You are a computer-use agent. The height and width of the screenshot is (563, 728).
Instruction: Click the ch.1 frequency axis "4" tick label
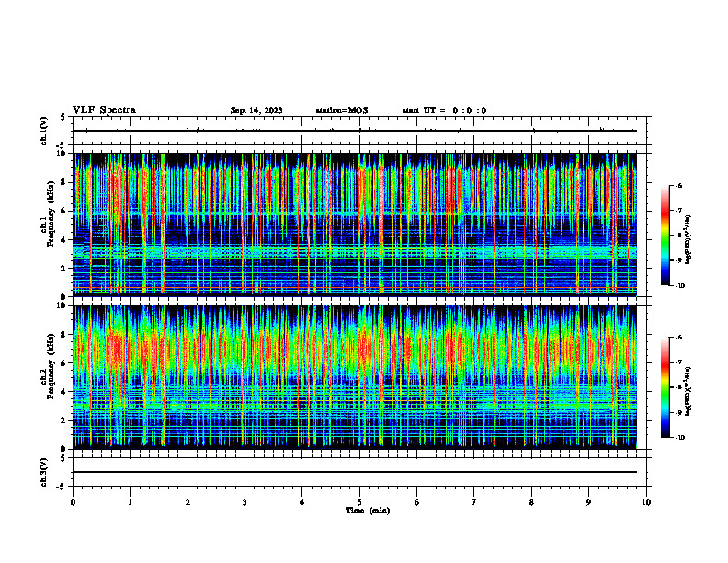tap(64, 239)
